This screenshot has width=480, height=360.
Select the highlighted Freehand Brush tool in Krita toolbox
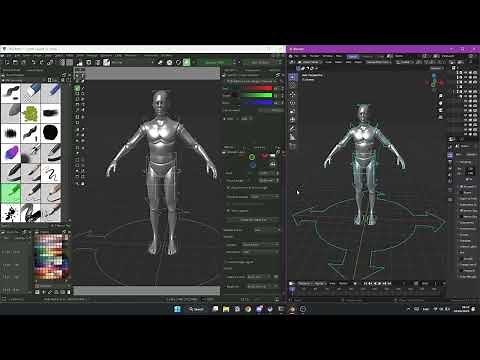pyautogui.click(x=77, y=88)
